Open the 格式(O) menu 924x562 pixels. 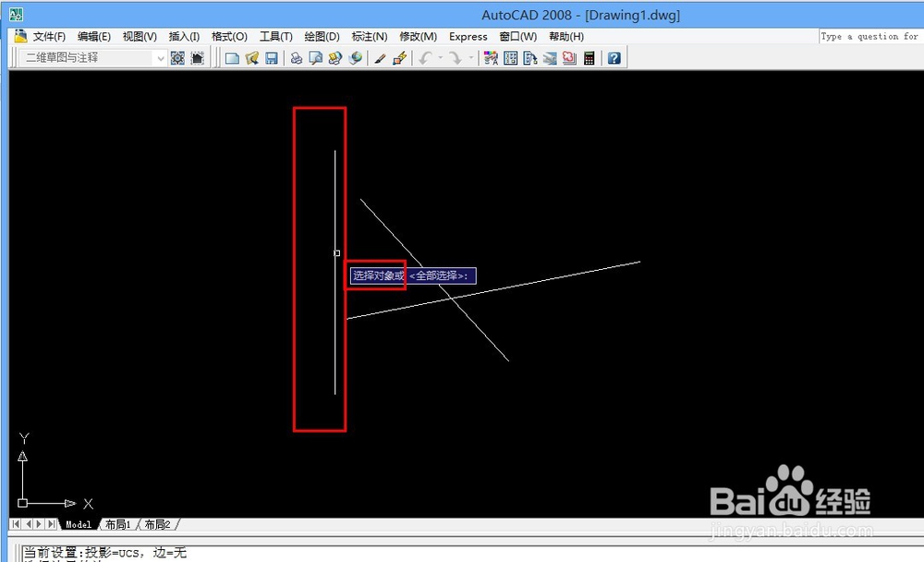tap(229, 37)
